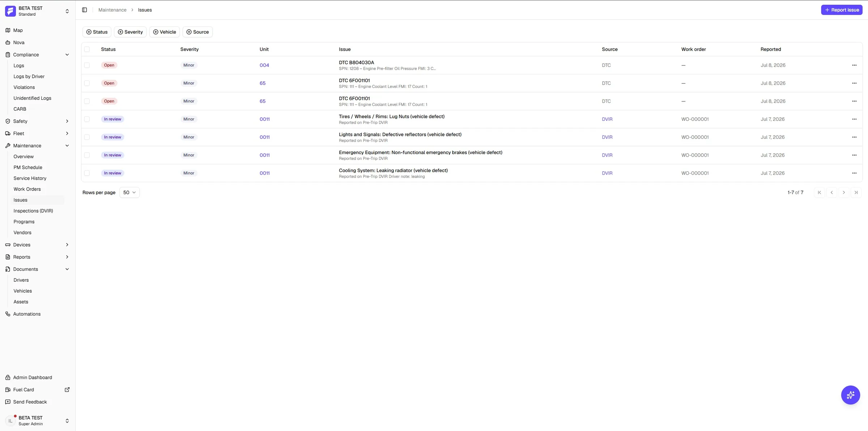Go to next page of results

click(844, 192)
